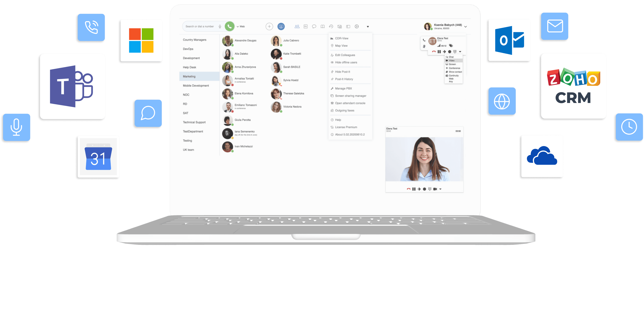
Task: Expand more options in video window
Action: click(x=440, y=189)
